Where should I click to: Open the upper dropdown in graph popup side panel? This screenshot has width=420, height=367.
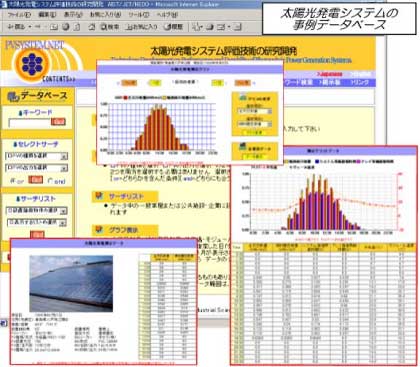point(255,111)
